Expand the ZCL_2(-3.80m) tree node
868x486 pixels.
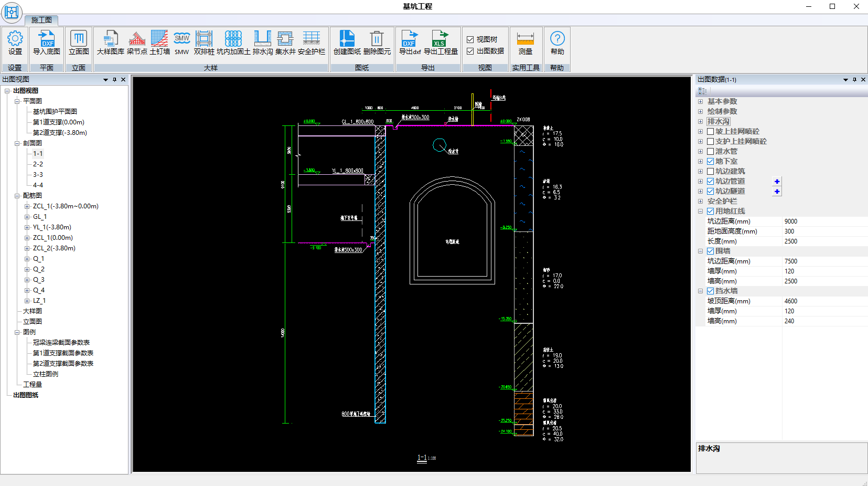(27, 248)
